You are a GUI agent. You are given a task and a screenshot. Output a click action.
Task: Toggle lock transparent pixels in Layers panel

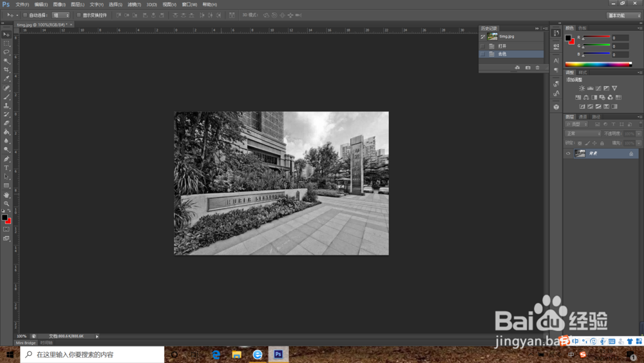(580, 144)
